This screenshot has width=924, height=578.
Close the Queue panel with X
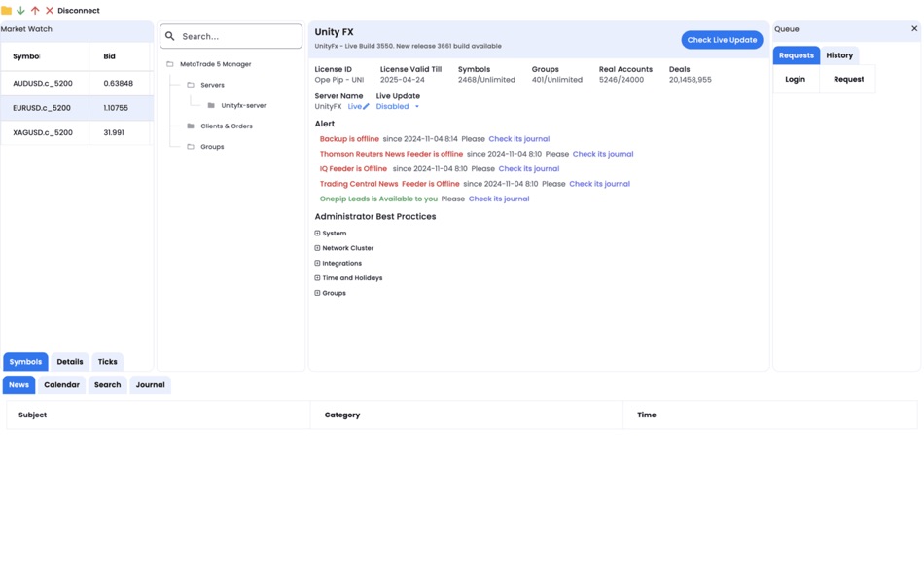pos(914,28)
